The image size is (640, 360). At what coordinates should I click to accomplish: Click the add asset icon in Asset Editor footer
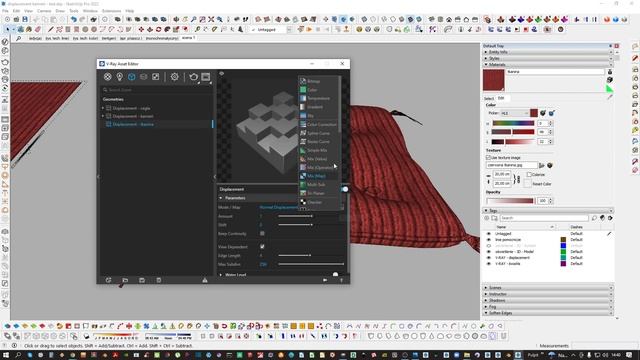[108, 280]
